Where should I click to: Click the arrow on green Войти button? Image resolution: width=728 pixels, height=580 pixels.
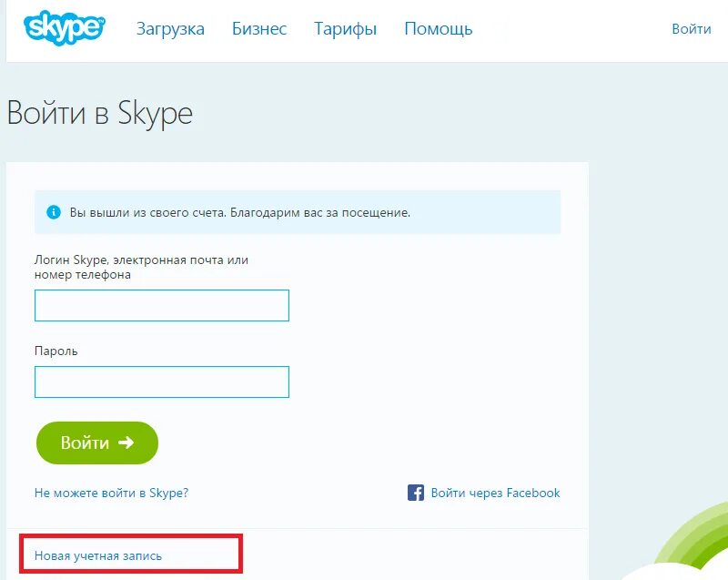[x=126, y=443]
